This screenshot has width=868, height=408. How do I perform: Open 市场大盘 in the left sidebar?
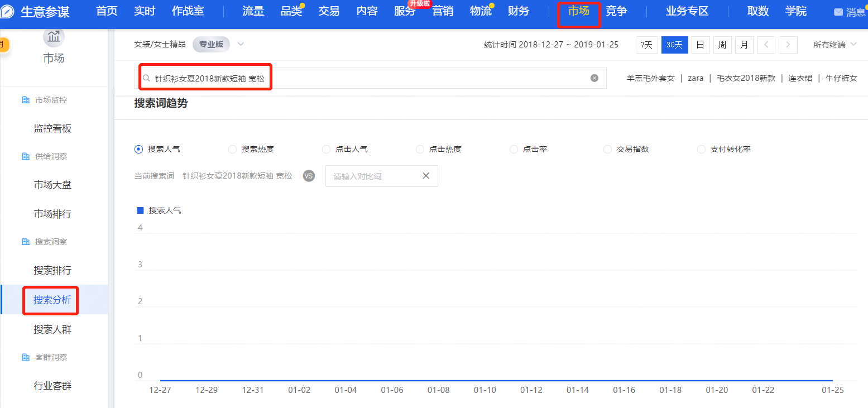coord(52,185)
